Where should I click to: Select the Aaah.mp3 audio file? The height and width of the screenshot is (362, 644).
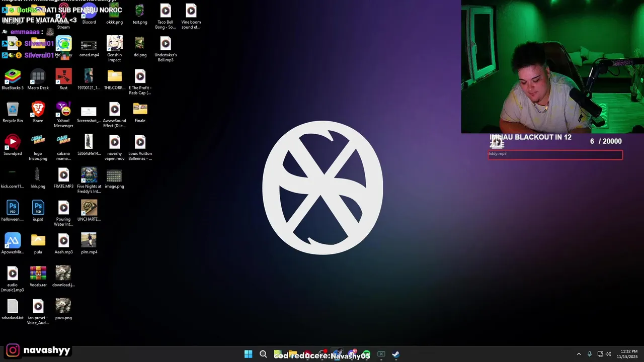click(x=63, y=244)
